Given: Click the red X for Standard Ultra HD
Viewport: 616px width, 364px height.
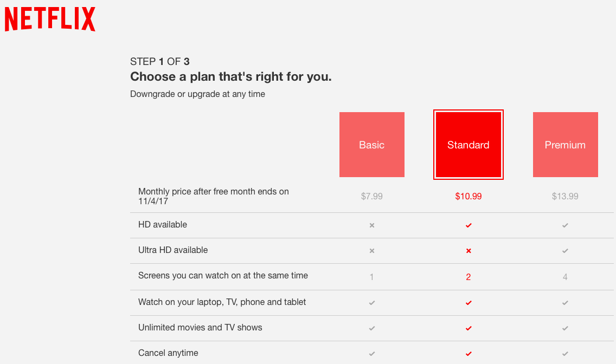Looking at the screenshot, I should click(468, 251).
